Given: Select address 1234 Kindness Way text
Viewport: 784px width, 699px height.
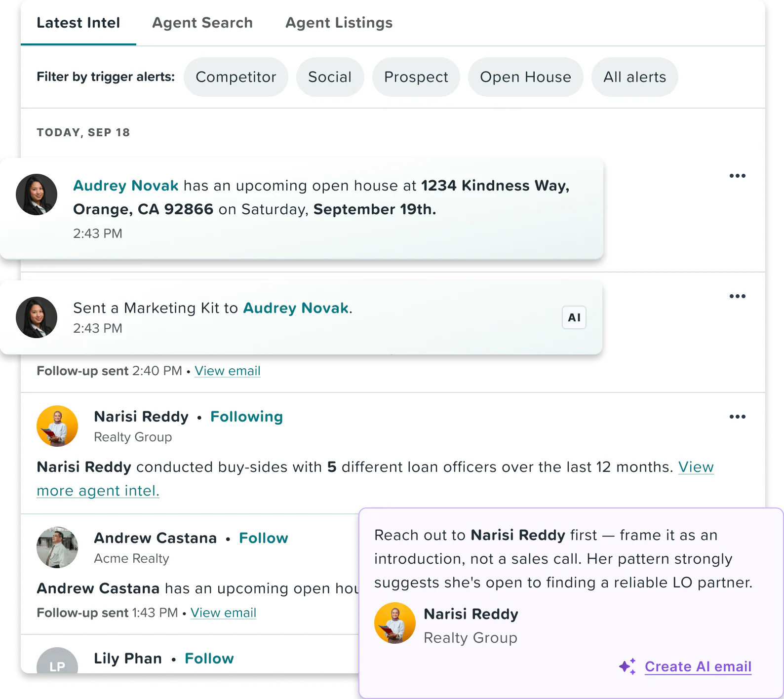Looking at the screenshot, I should [495, 186].
